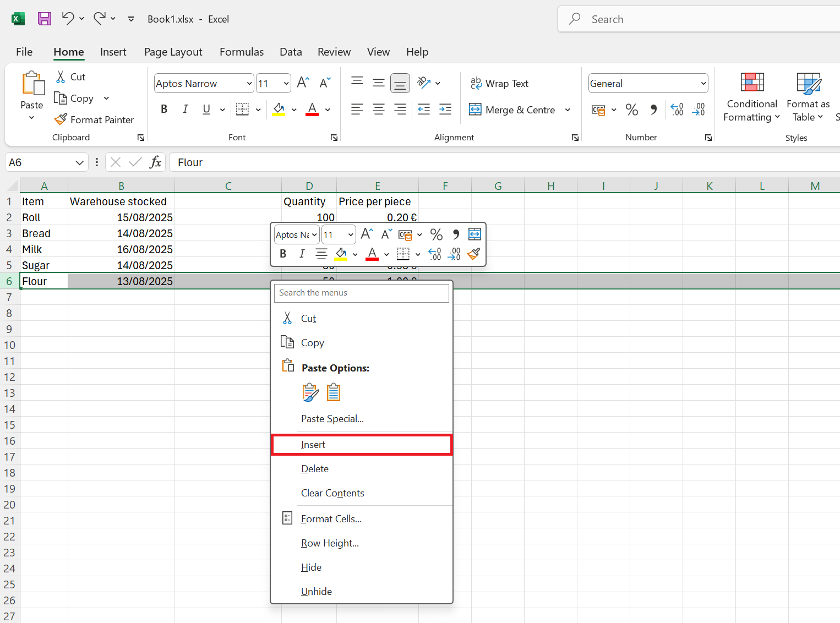
Task: Toggle Italic in ribbon Font group
Action: point(186,110)
